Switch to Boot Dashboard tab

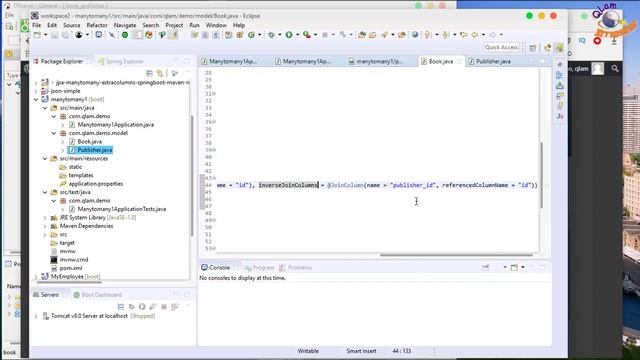[x=98, y=295]
